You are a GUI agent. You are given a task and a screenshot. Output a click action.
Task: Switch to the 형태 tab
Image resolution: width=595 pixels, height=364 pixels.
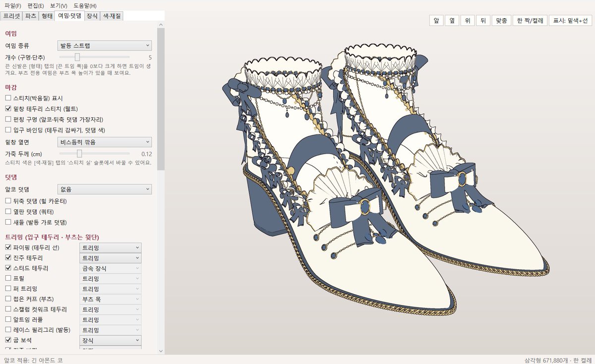coord(47,16)
